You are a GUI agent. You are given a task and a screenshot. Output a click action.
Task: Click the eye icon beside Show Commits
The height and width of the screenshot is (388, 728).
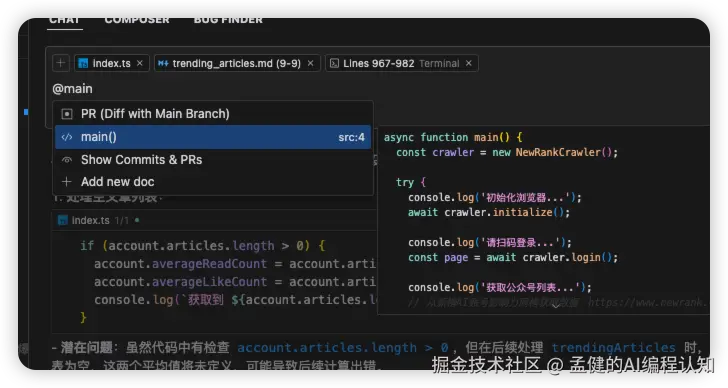pos(67,160)
